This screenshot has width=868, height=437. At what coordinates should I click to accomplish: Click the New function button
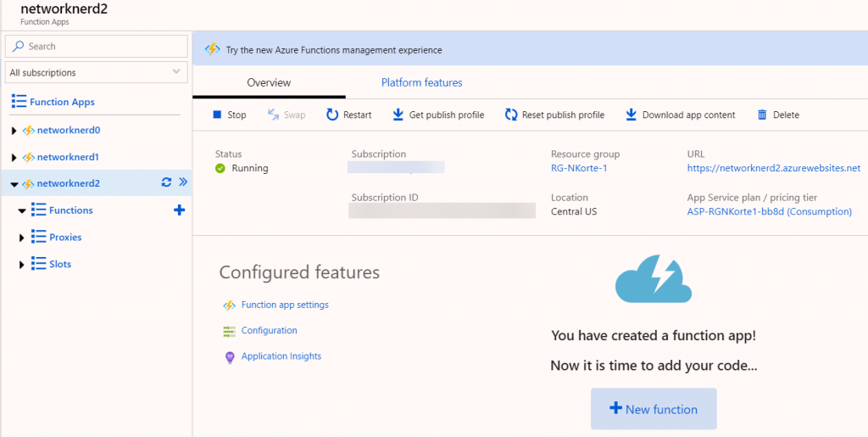tap(654, 409)
